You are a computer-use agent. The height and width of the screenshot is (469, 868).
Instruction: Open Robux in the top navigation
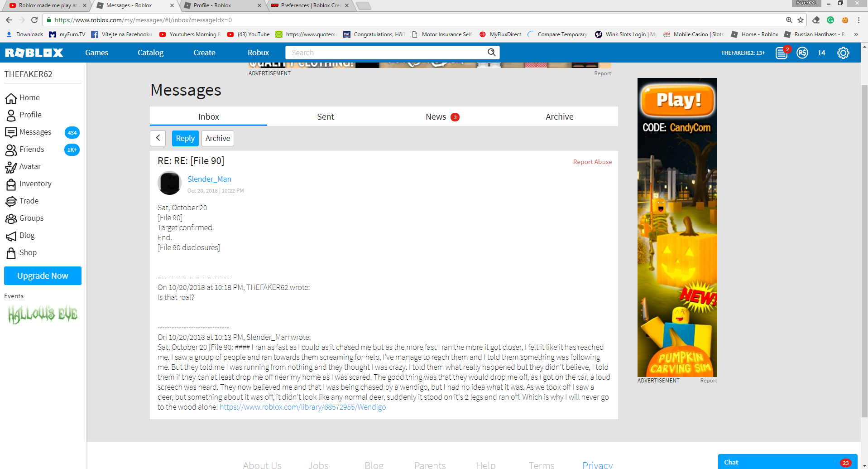tap(259, 53)
